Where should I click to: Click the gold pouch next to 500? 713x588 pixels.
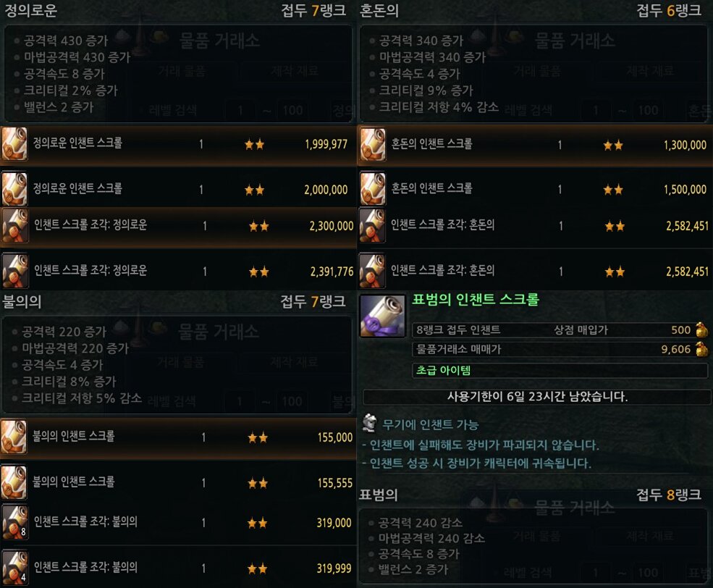click(701, 329)
